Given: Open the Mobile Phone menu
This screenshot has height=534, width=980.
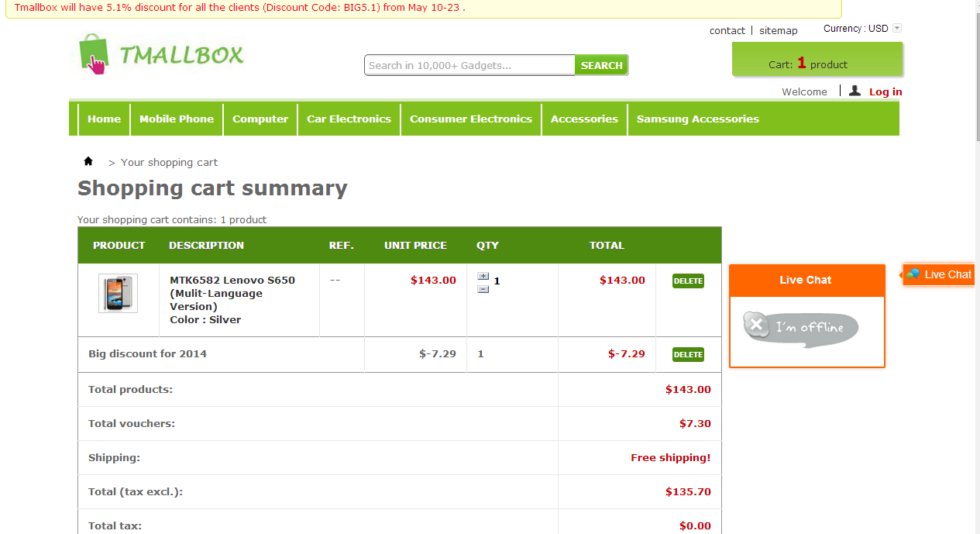Looking at the screenshot, I should click(x=177, y=119).
